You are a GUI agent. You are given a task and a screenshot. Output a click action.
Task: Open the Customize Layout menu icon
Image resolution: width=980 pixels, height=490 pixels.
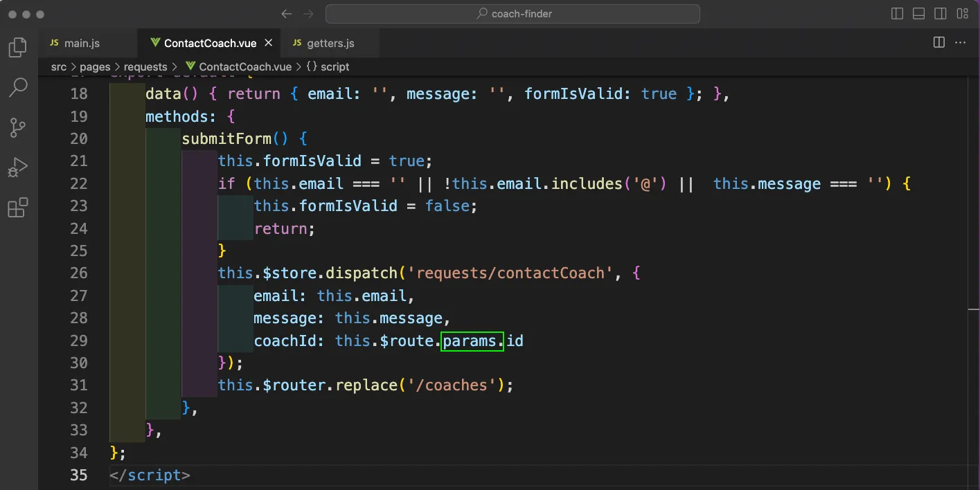[x=962, y=14]
